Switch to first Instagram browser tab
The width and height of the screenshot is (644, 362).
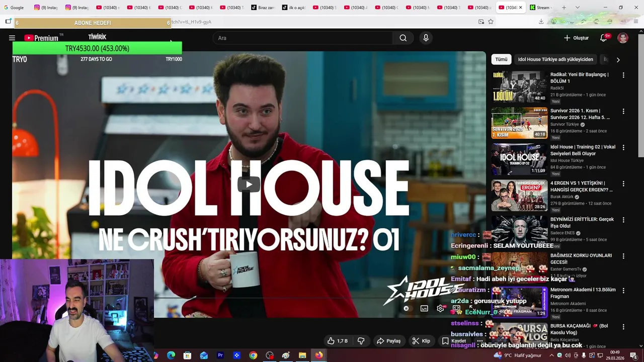[x=46, y=8]
